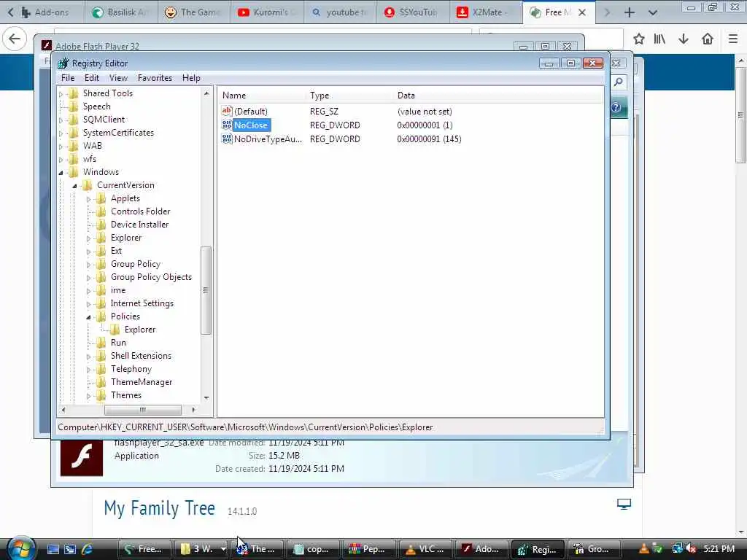Click the Themes folder icon
The image size is (747, 560).
tap(101, 394)
